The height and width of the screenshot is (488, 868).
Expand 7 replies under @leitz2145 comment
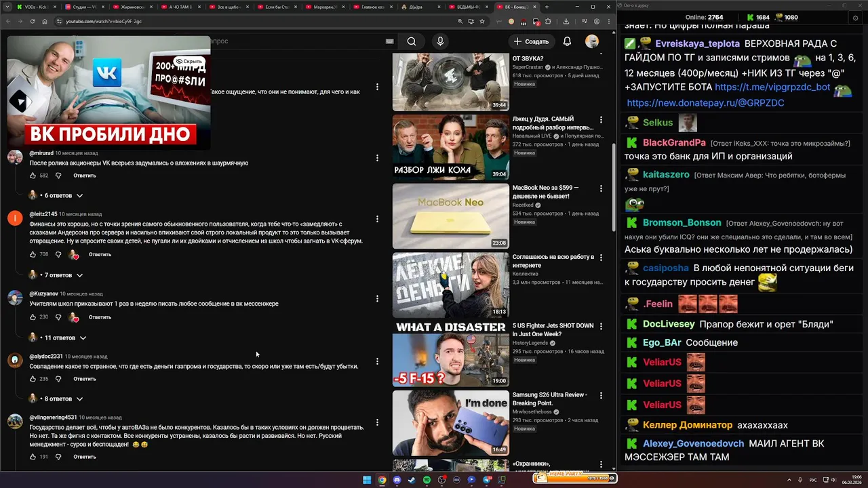pyautogui.click(x=56, y=275)
